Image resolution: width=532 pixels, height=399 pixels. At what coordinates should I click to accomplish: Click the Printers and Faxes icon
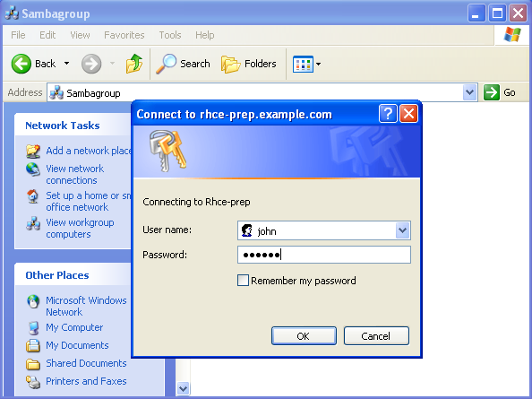point(33,382)
